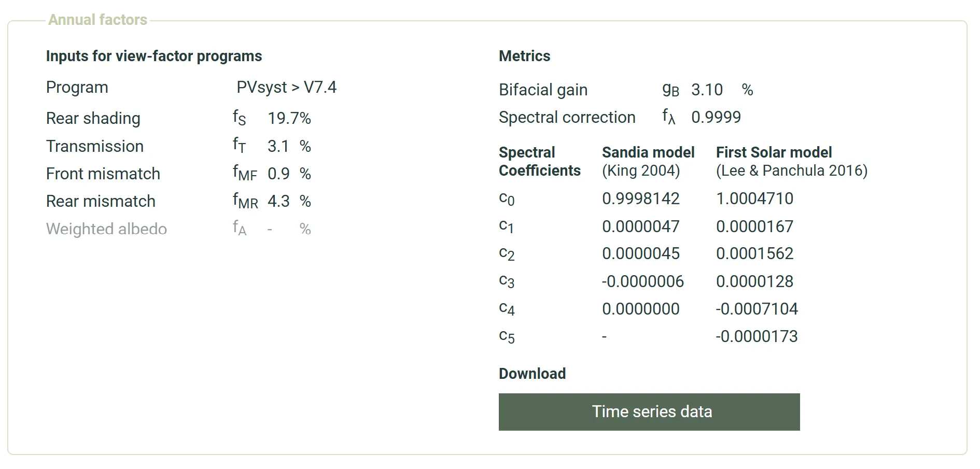Click the First Solar model column header
980x469 pixels.
click(774, 153)
